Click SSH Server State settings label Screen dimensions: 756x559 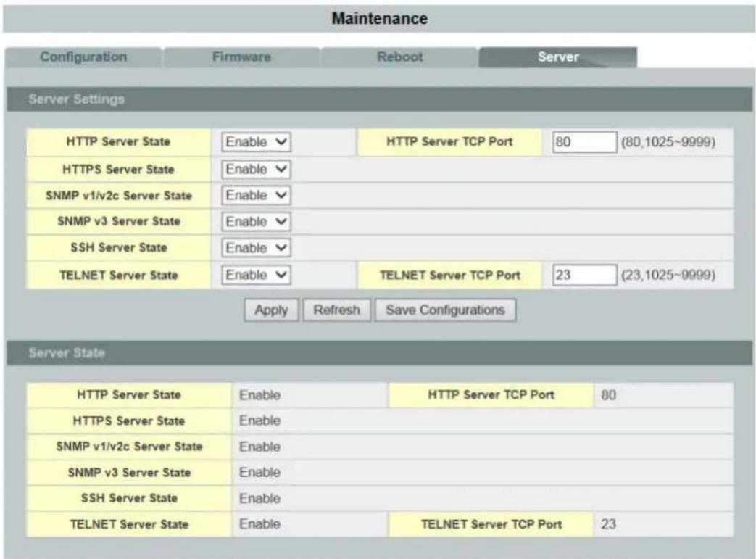pos(119,247)
